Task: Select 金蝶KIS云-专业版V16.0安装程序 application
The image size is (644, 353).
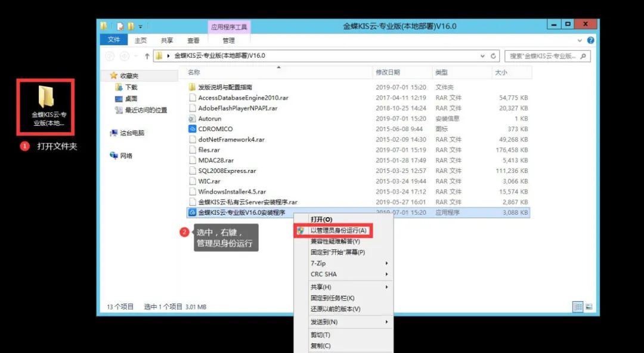Action: click(241, 212)
